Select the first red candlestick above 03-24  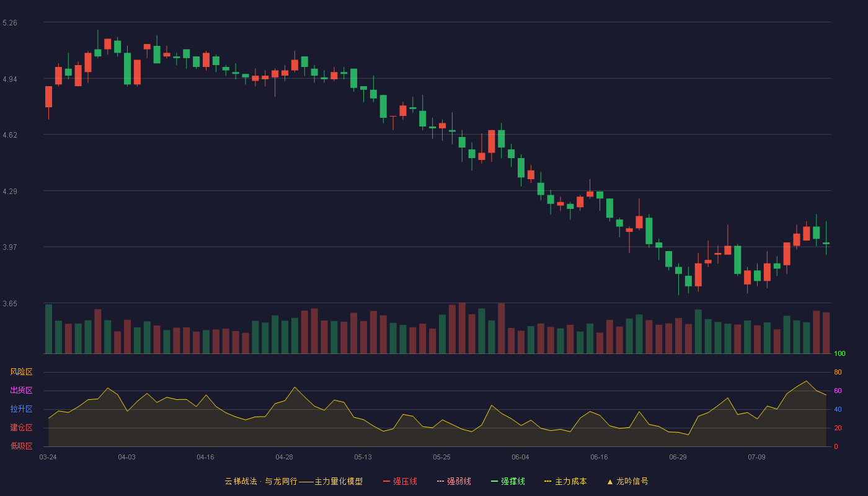[x=48, y=97]
